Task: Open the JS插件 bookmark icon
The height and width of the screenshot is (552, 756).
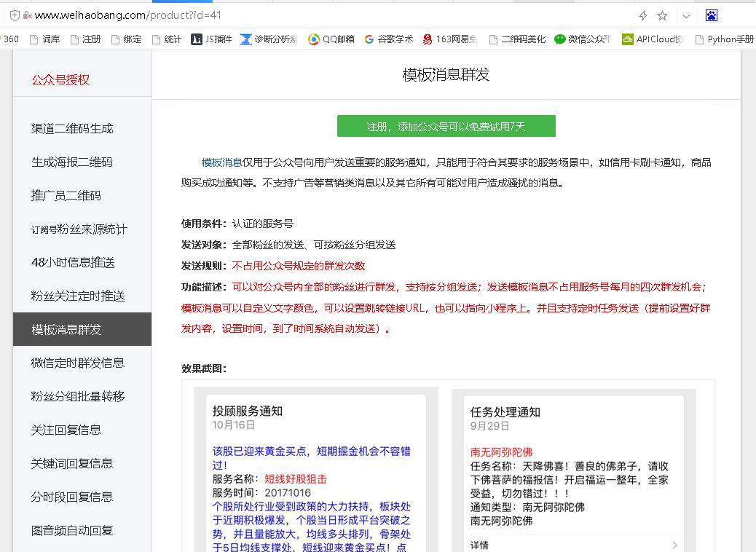Action: [x=196, y=39]
